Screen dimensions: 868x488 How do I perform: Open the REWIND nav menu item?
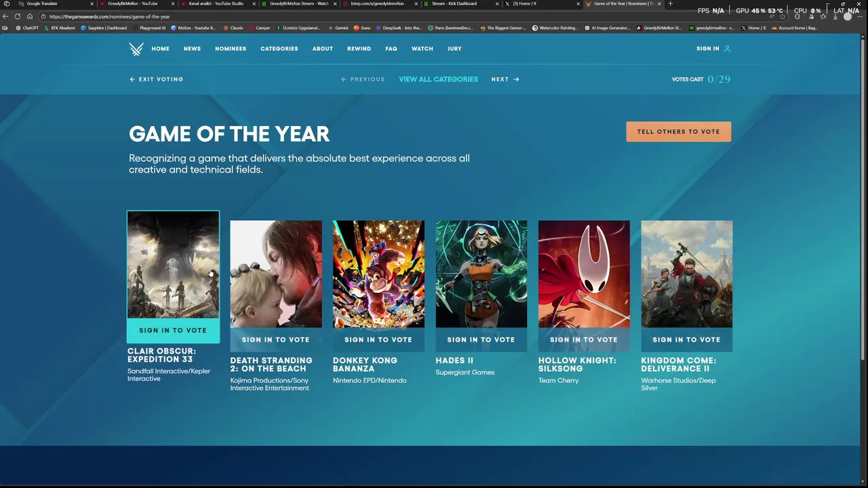(359, 49)
